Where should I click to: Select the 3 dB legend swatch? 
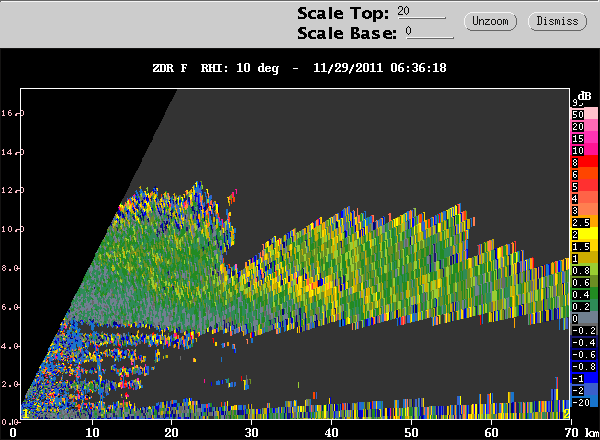tap(584, 210)
